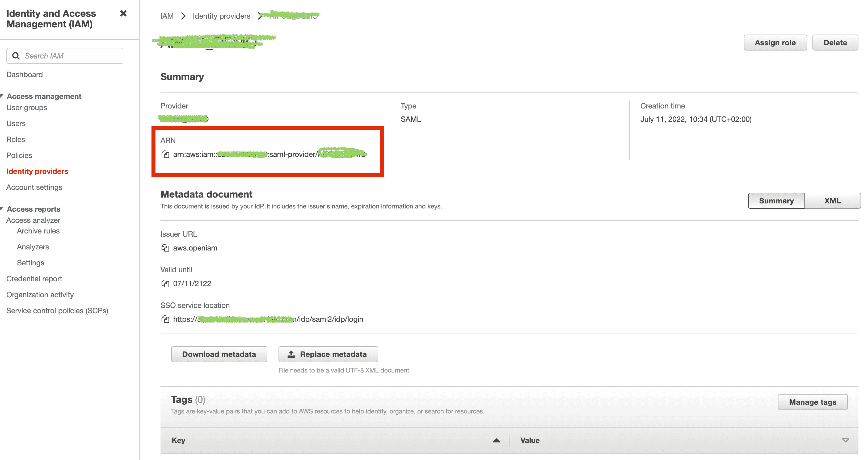Click the Assign role button
Image resolution: width=868 pixels, height=460 pixels.
pos(775,43)
